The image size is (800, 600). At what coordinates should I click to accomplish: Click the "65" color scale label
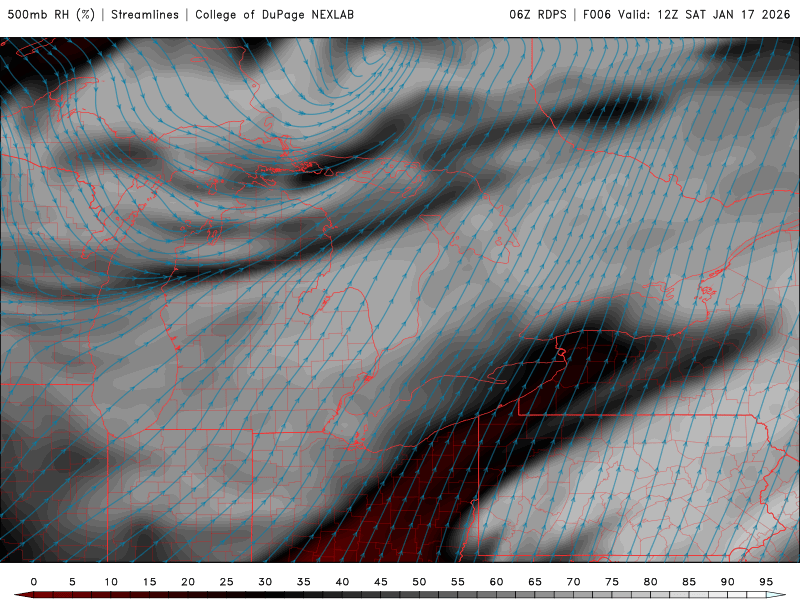[x=535, y=582]
